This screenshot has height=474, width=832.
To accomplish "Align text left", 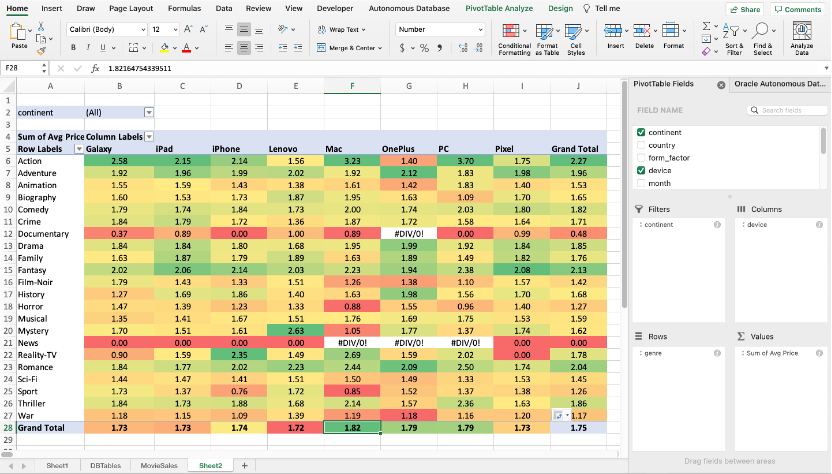I will pyautogui.click(x=229, y=48).
